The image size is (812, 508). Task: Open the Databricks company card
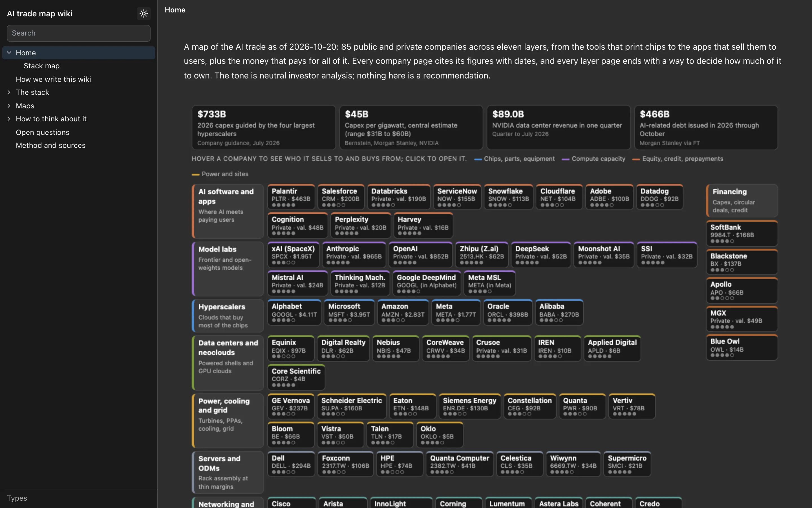coord(399,197)
